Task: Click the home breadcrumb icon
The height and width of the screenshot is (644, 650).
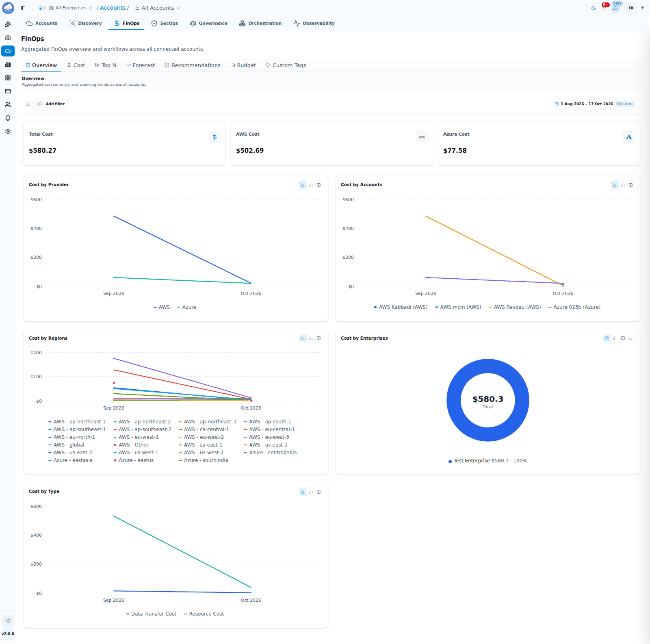Action: coord(40,8)
